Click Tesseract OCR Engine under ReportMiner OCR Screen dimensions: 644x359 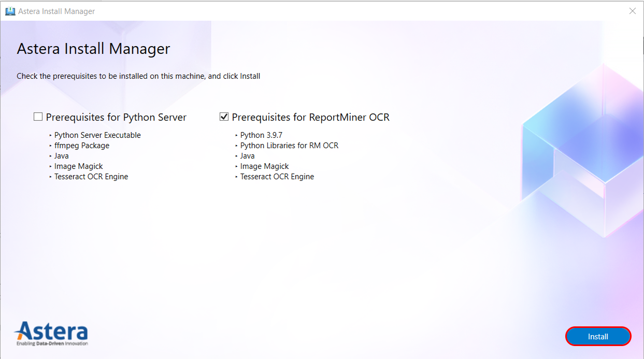[x=277, y=177]
